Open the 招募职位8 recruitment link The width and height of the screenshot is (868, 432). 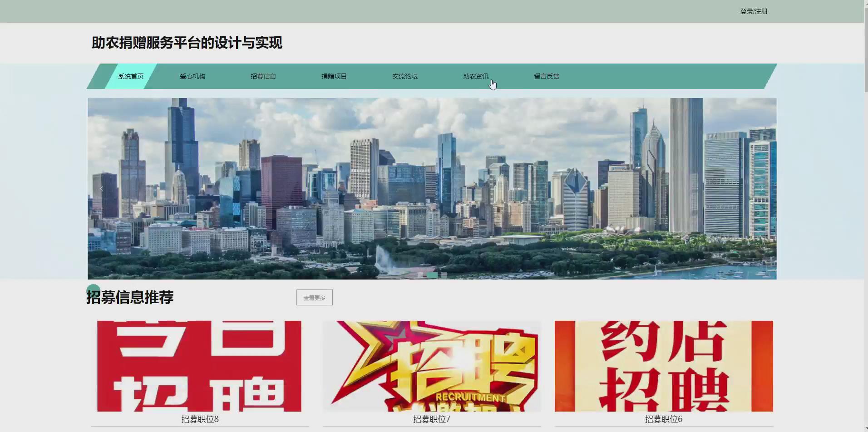coord(200,419)
